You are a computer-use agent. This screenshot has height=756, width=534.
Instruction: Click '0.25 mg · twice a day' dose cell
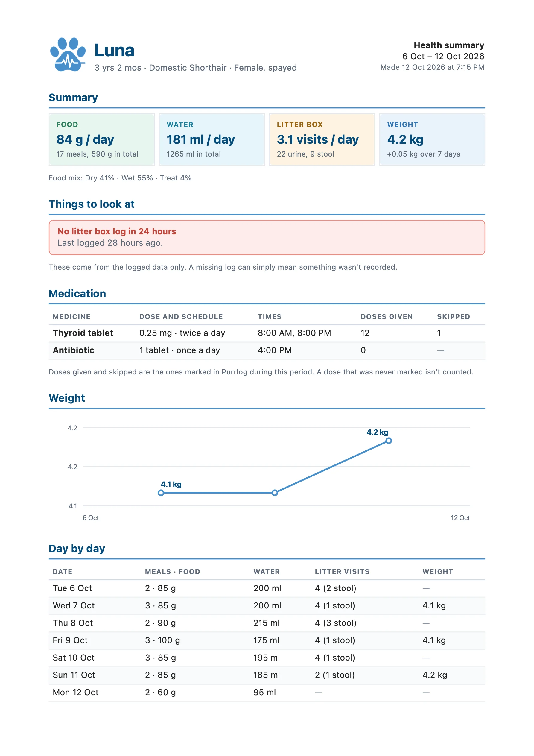tap(182, 333)
